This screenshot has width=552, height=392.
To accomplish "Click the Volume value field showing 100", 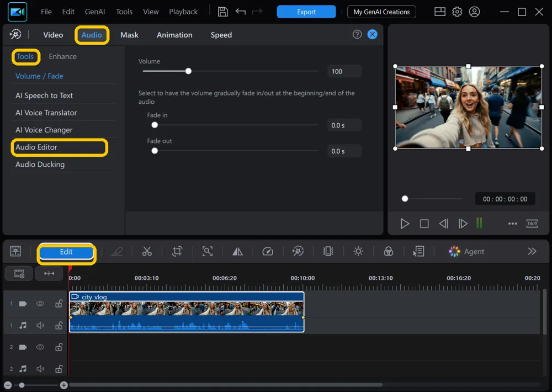I will coord(344,71).
